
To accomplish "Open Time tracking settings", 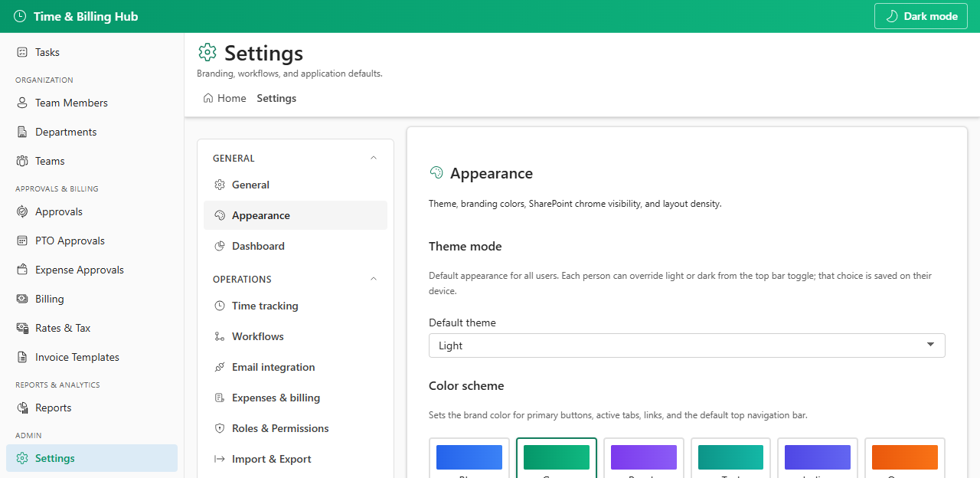I will (x=296, y=306).
